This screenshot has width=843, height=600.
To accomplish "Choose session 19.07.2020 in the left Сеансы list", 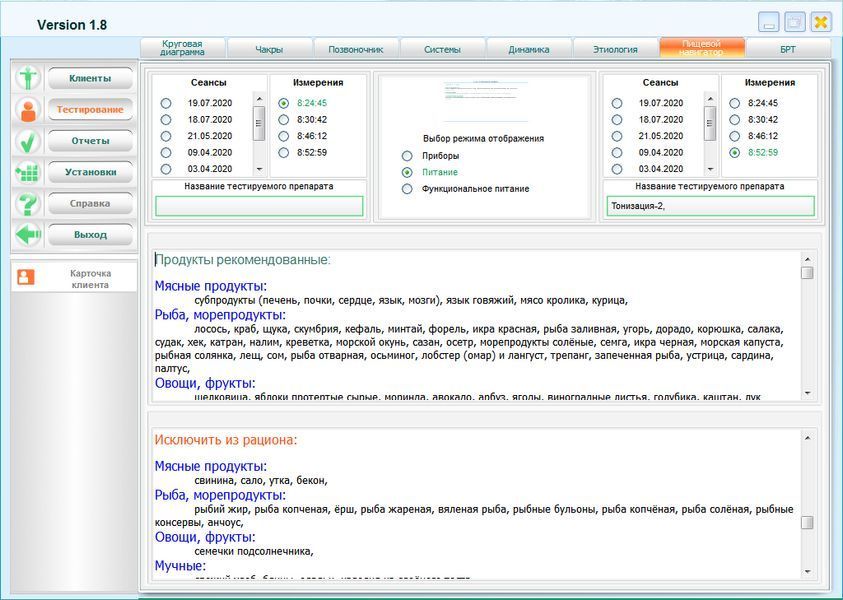I will point(166,103).
